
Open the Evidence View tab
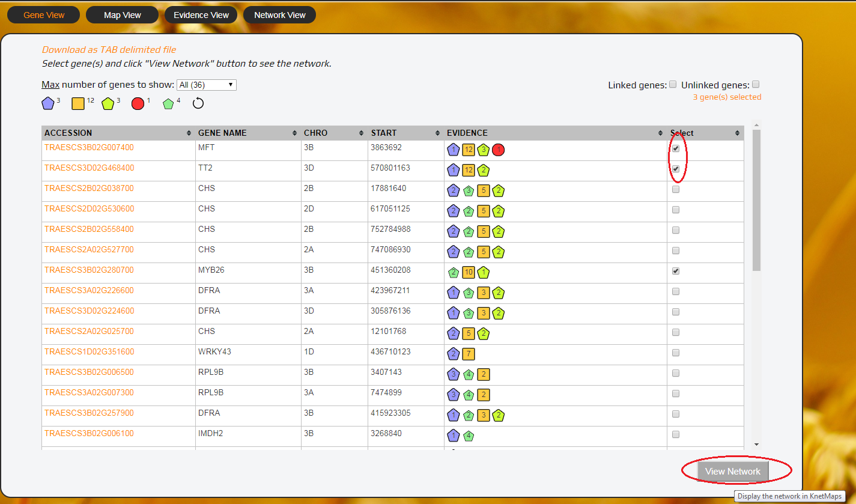coord(201,14)
